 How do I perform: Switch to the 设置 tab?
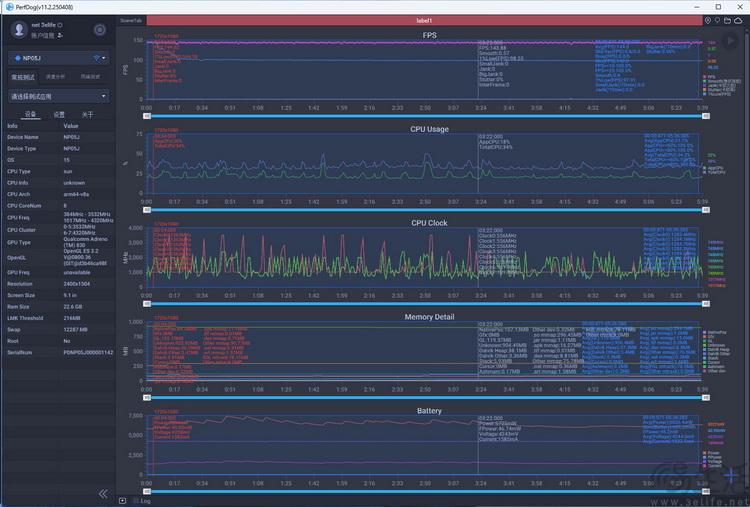tap(59, 115)
